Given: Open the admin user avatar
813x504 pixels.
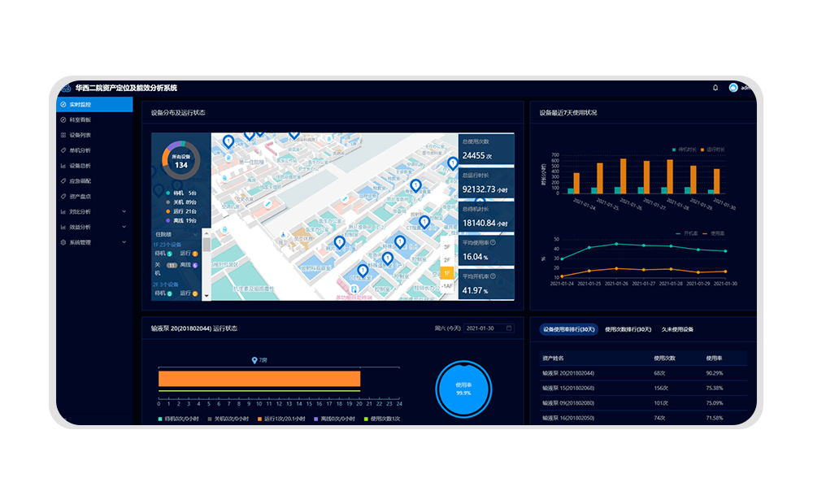Looking at the screenshot, I should (x=733, y=88).
